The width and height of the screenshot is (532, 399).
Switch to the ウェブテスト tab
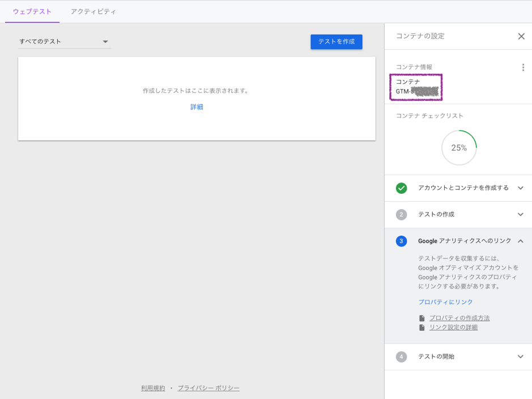coord(32,11)
